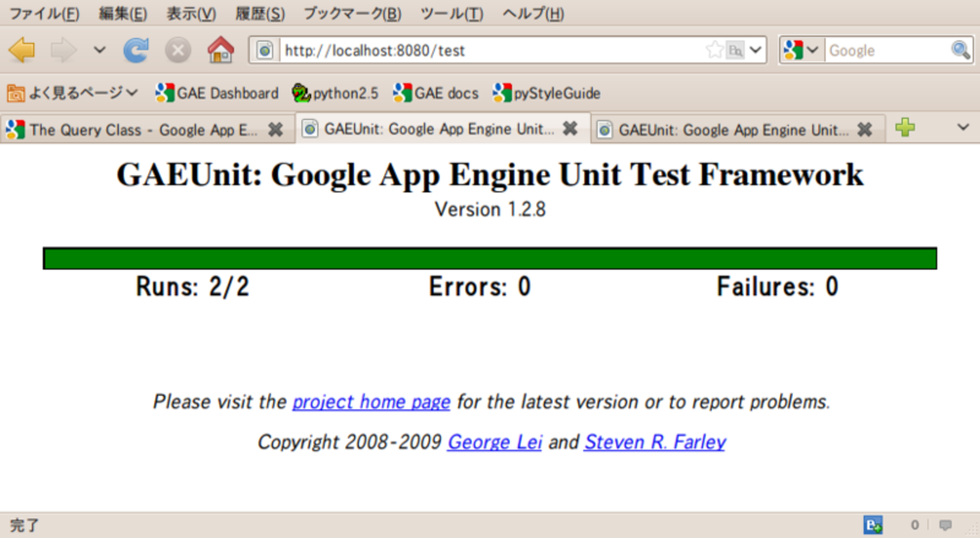The height and width of the screenshot is (538, 980).
Task: Open the Steven R. Farley link
Action: click(x=655, y=441)
